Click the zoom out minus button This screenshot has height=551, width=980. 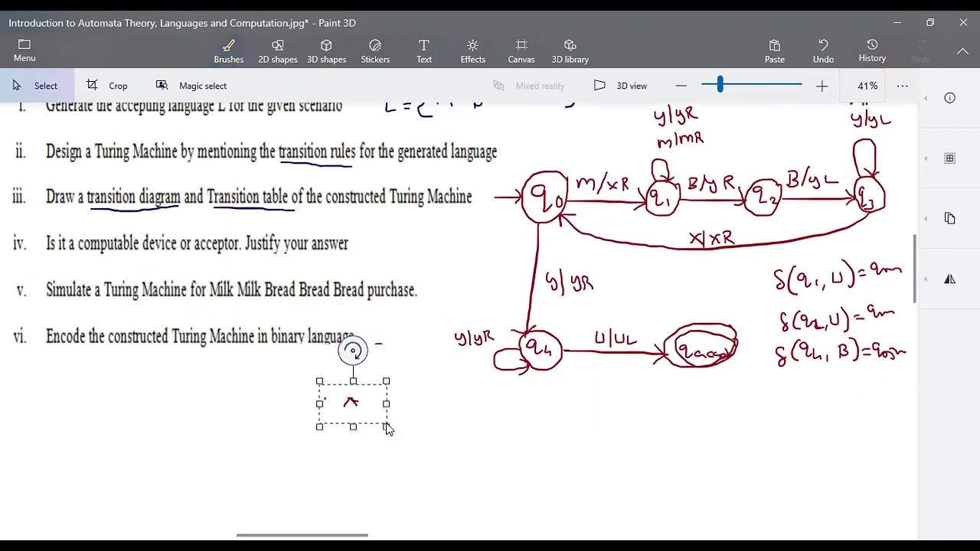tap(681, 86)
